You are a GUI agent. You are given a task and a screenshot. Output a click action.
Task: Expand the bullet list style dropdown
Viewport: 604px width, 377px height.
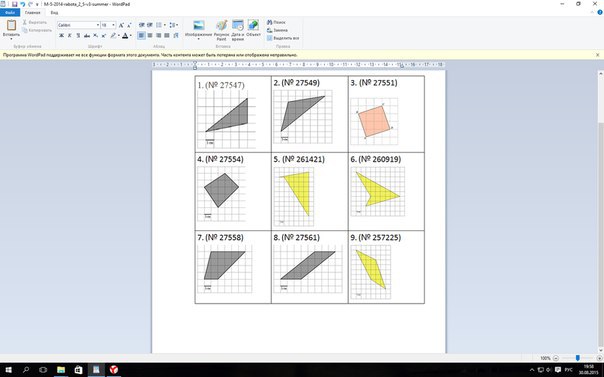pyautogui.click(x=165, y=25)
